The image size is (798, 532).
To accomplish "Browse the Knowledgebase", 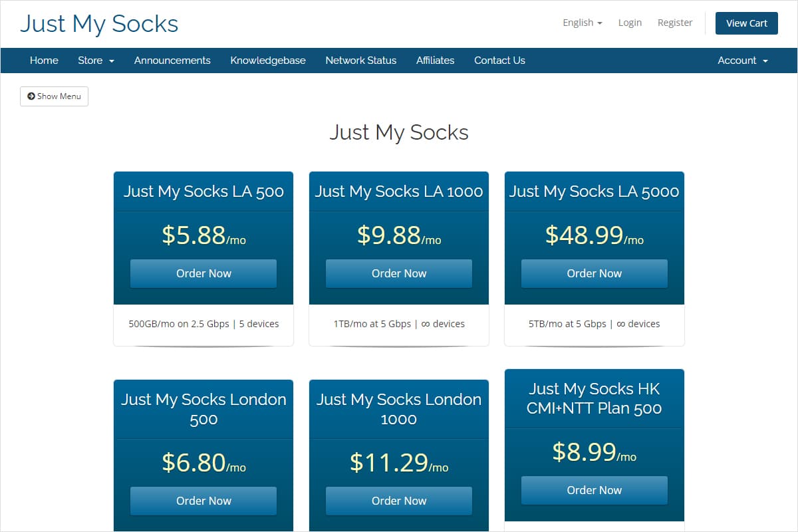I will [x=268, y=61].
